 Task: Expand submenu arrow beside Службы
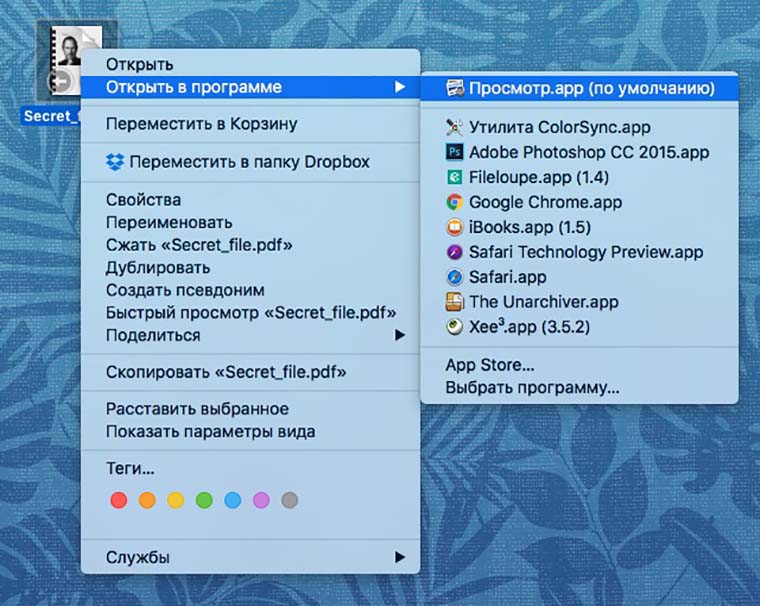400,558
